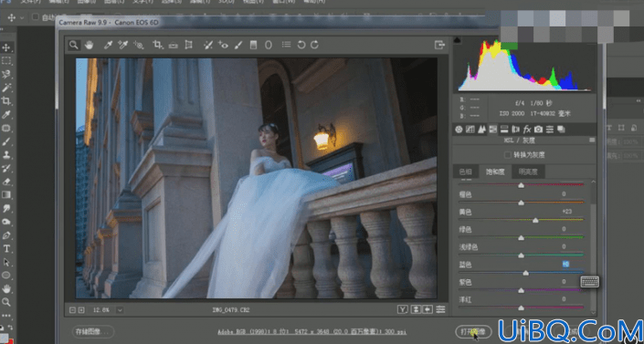Open the HSL panel options menu

[592, 141]
